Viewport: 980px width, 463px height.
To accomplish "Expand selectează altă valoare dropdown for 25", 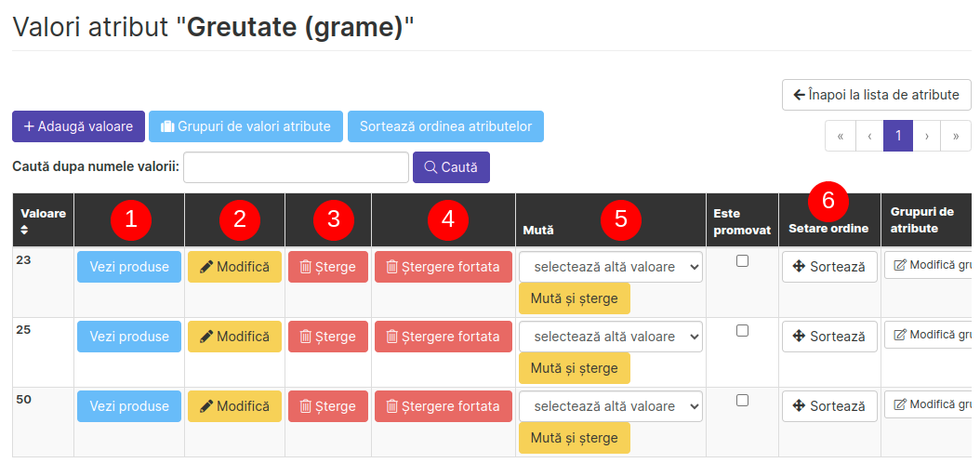I will (x=610, y=337).
